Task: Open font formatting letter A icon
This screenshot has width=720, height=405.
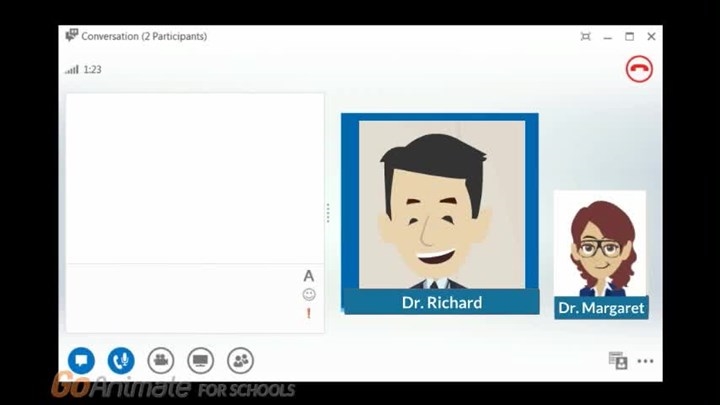Action: 309,276
